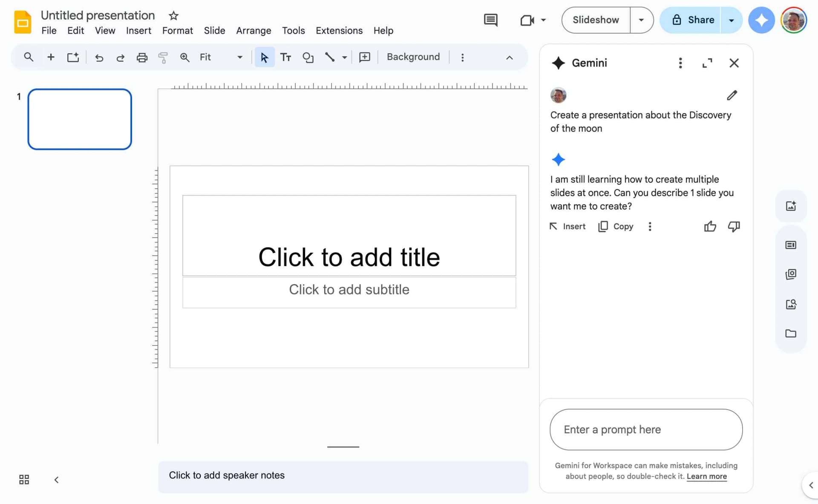818x504 pixels.
Task: Open toolbar More options
Action: pos(462,57)
